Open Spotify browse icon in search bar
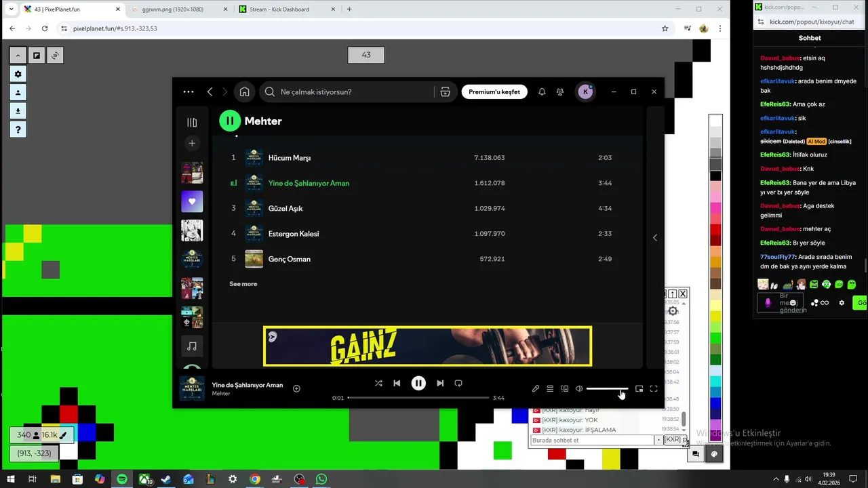Screen dimensions: 868x488 (445, 91)
